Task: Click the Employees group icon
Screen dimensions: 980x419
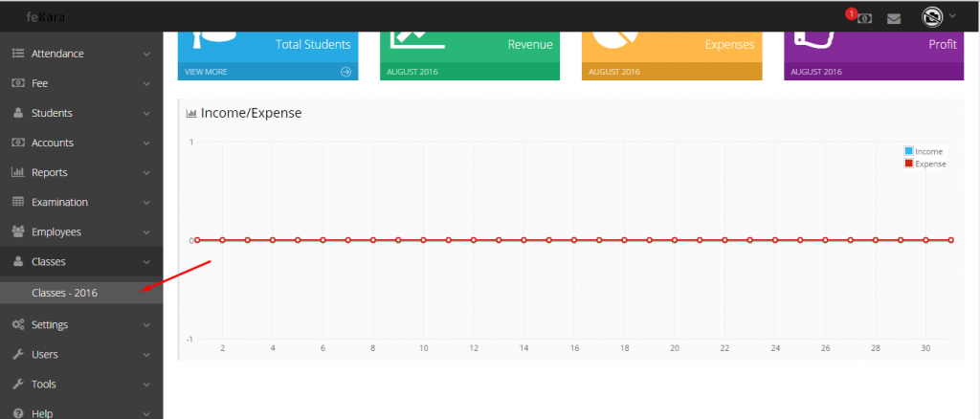Action: tap(18, 232)
